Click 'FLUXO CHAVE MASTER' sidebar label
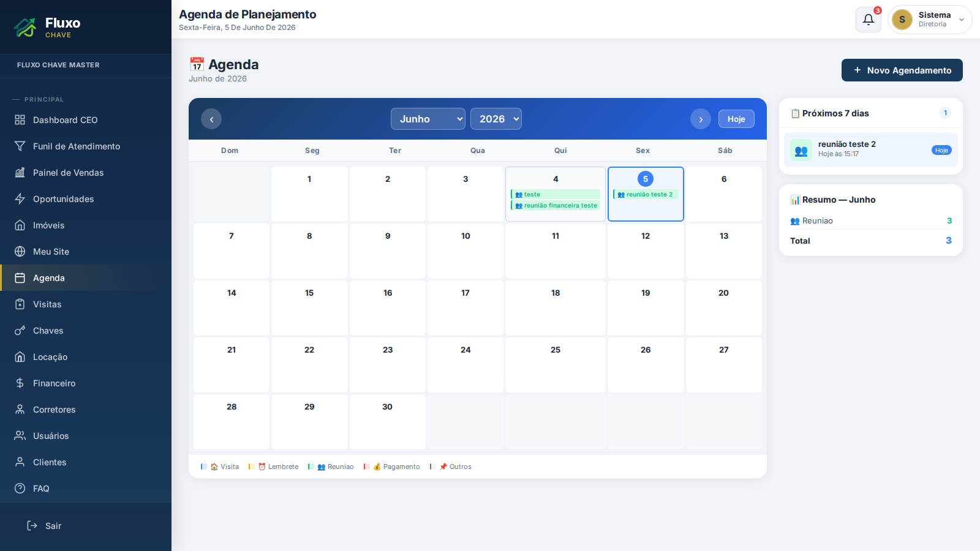Image resolution: width=980 pixels, height=551 pixels. (x=58, y=65)
